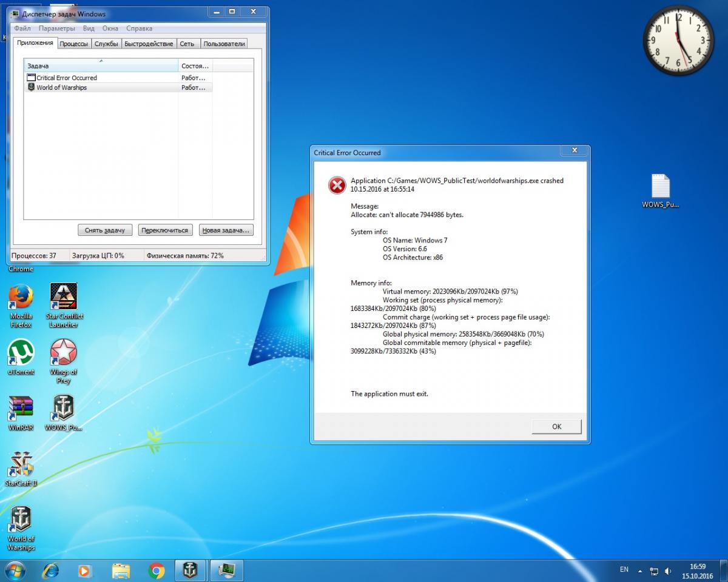Open Mozilla Firefox desktop shortcut

(x=21, y=306)
